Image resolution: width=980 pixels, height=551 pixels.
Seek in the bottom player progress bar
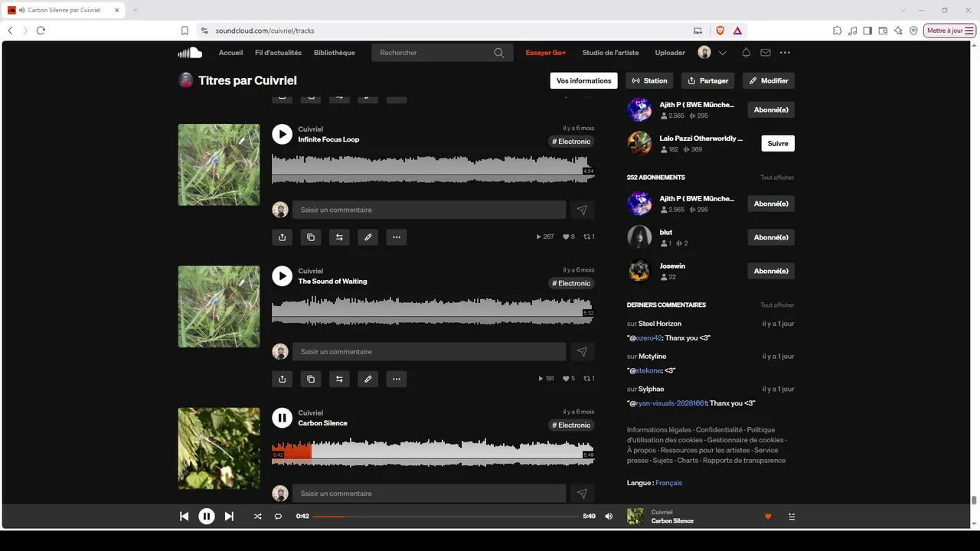(446, 517)
